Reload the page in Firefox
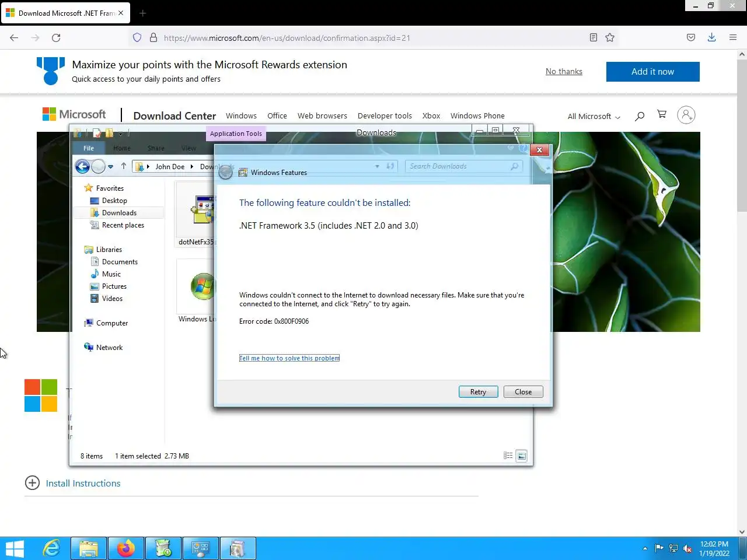 tap(56, 38)
